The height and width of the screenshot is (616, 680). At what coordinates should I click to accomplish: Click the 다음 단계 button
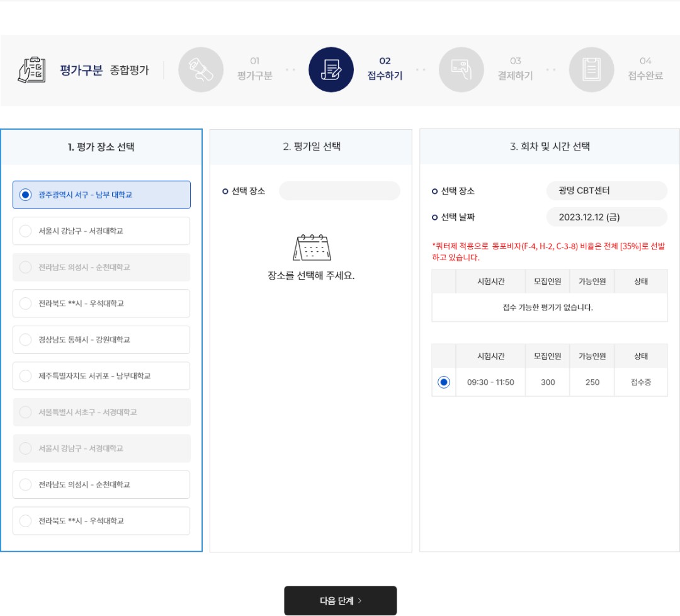coord(341,600)
